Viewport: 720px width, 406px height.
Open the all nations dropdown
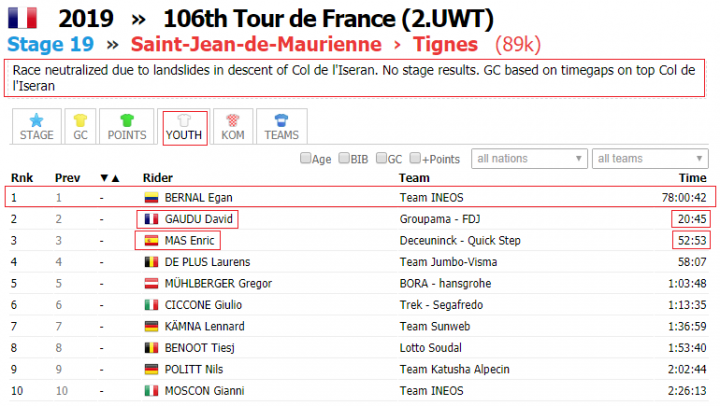coord(529,158)
